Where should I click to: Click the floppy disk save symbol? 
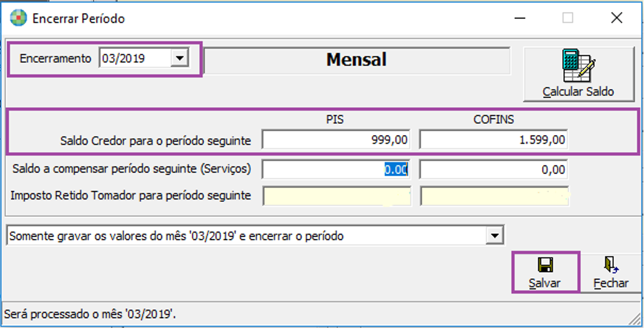pos(544,263)
